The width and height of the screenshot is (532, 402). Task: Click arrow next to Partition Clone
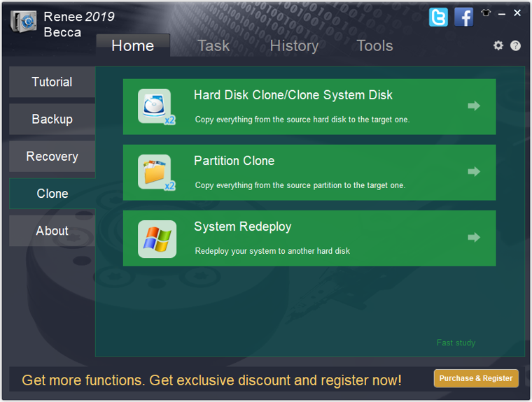click(474, 171)
